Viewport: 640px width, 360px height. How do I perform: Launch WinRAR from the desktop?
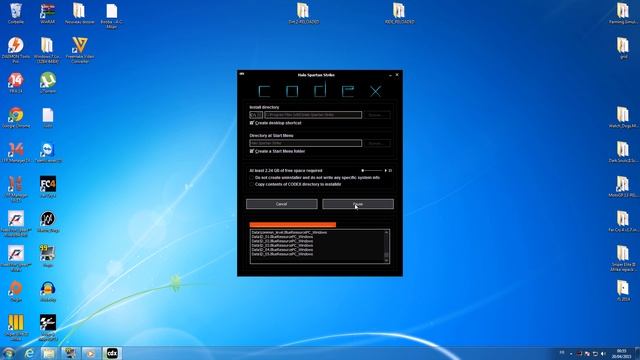48,13
